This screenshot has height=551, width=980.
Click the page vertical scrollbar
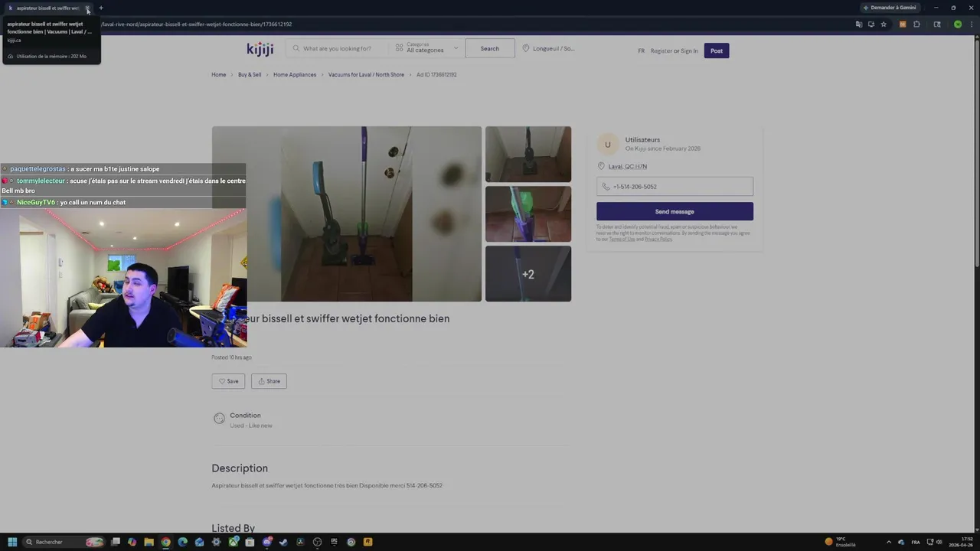(976, 153)
